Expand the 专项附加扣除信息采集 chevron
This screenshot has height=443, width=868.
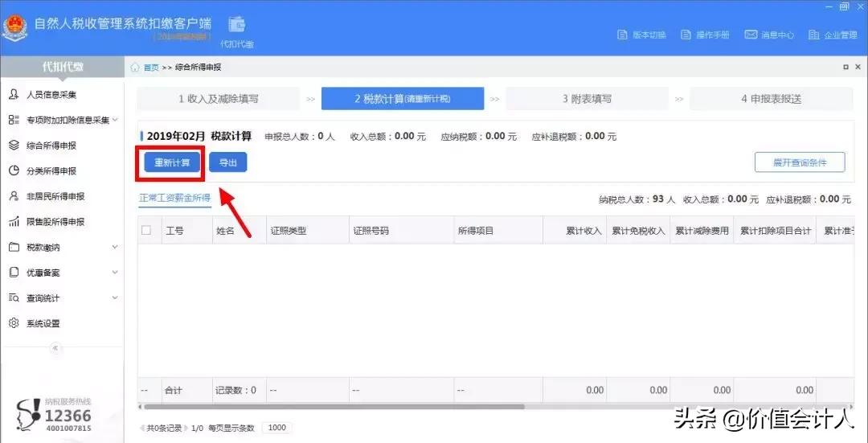[115, 120]
